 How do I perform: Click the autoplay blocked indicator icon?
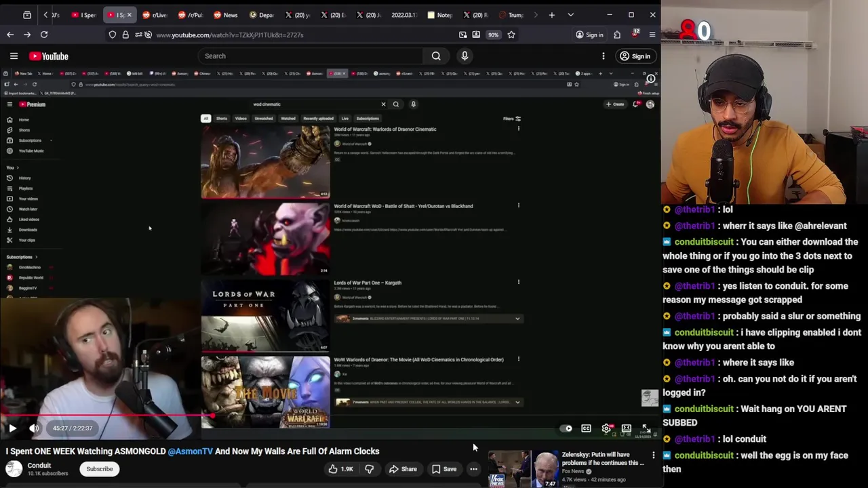(149, 35)
